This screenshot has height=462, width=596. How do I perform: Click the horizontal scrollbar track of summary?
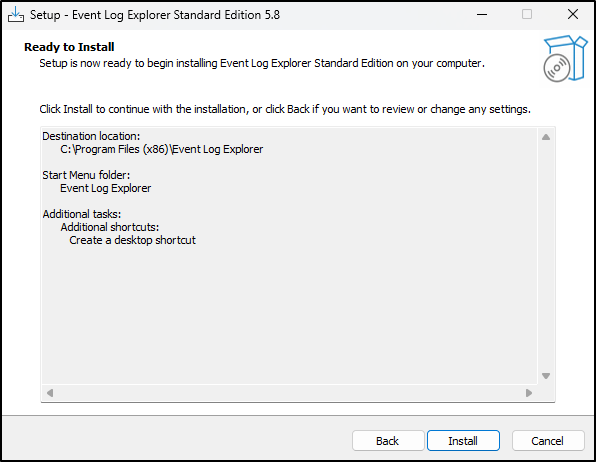(289, 392)
